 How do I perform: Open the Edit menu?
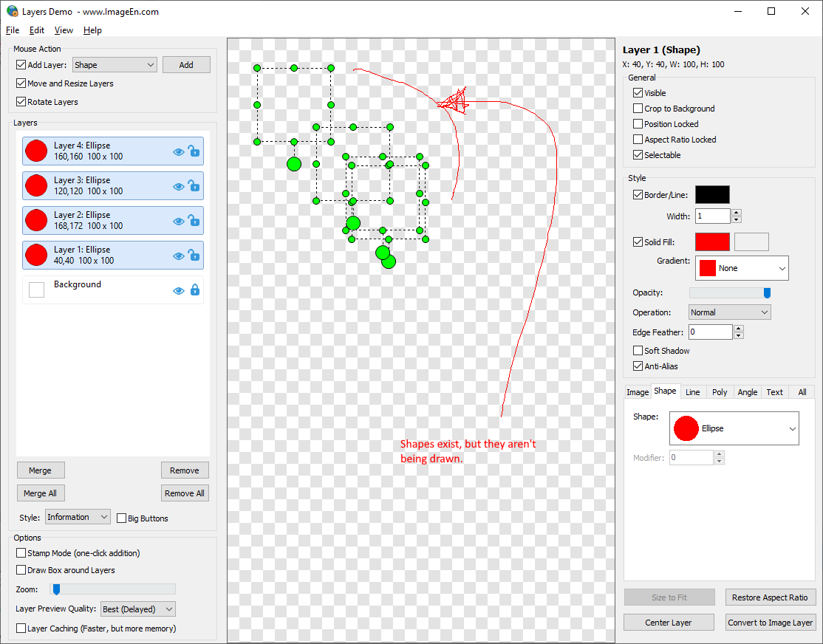tap(37, 30)
